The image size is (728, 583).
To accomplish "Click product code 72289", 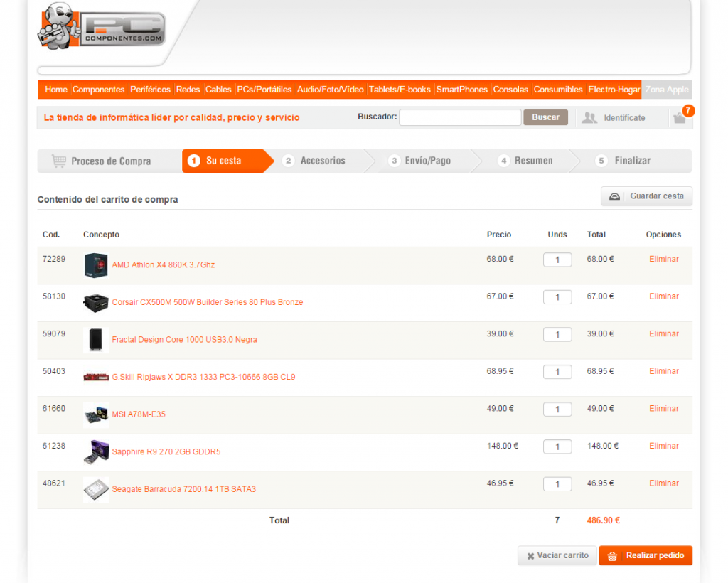I will pos(54,259).
